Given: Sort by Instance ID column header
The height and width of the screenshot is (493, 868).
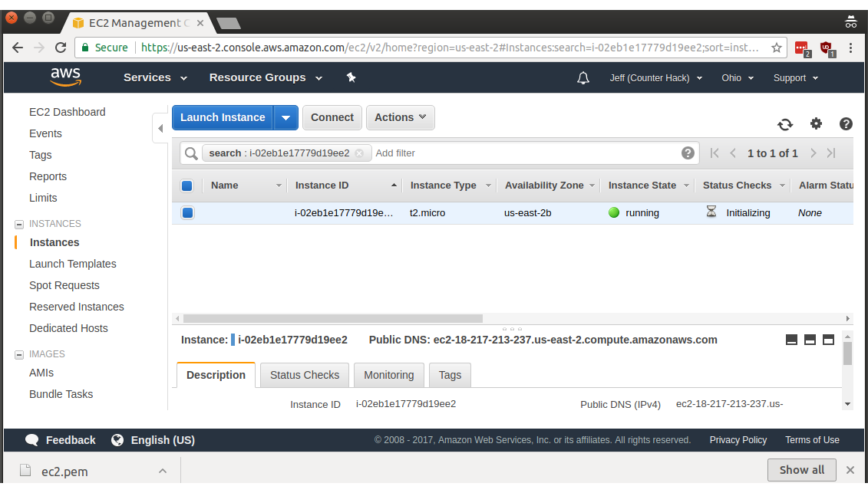Looking at the screenshot, I should [322, 186].
